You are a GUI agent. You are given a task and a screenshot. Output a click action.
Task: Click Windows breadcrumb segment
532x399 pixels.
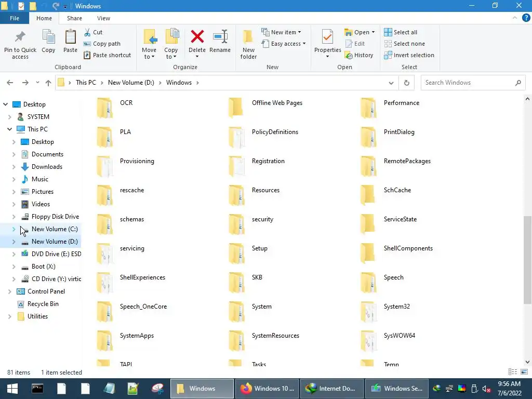click(179, 83)
